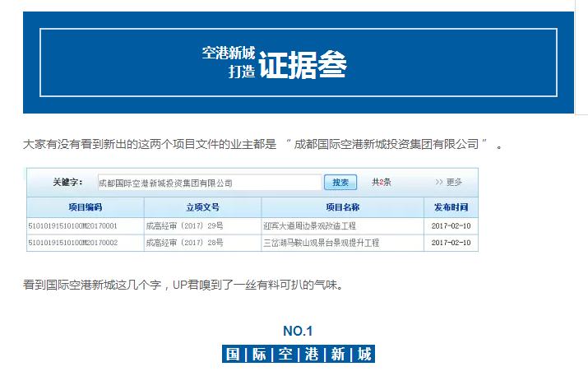
Task: Click the paragraph starting 看到国际空港新城
Action: coord(183,285)
